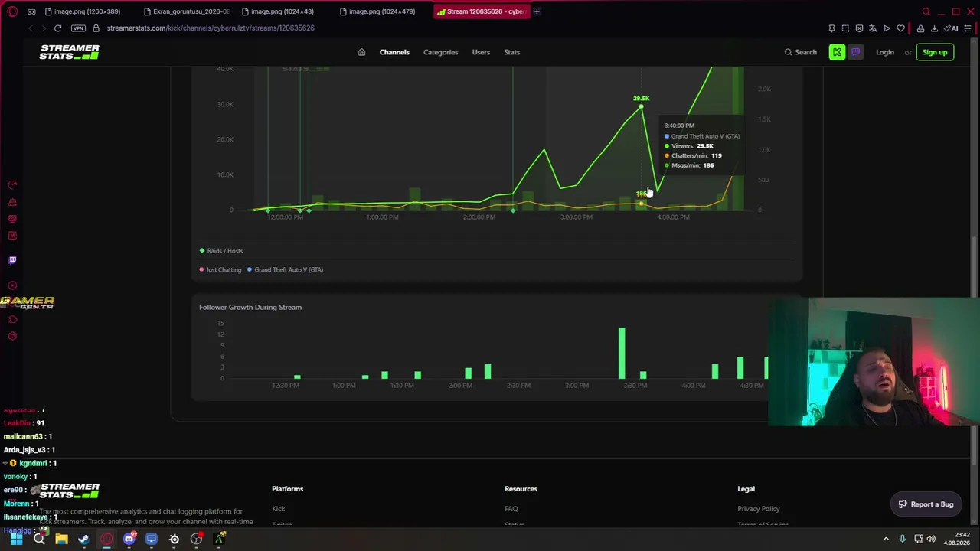Click the tall follower bar near 3:30 PM

[x=622, y=354]
